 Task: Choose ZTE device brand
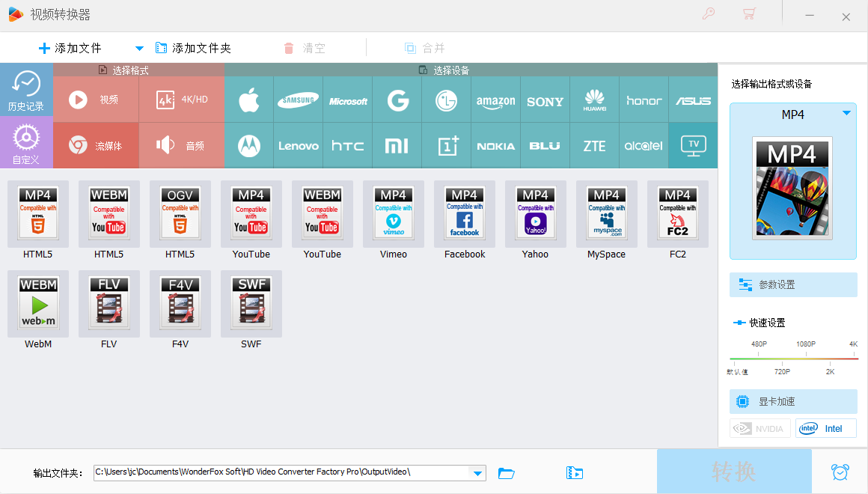[595, 146]
